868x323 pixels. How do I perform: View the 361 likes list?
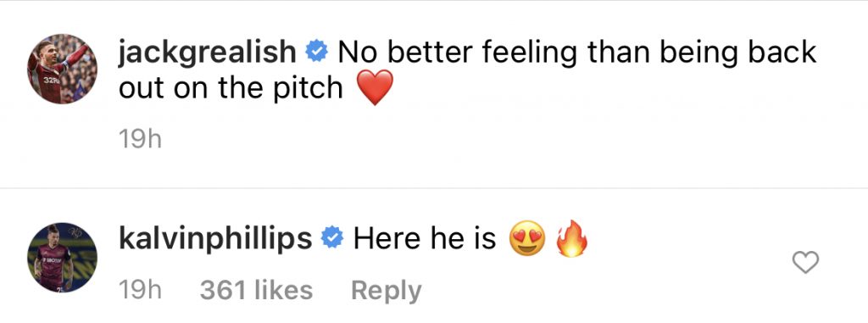(x=256, y=290)
